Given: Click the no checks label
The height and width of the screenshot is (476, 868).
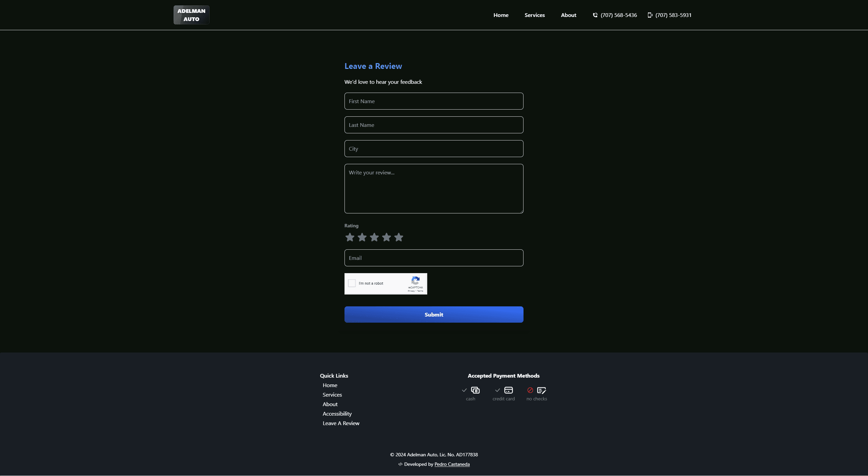Looking at the screenshot, I should (537, 399).
